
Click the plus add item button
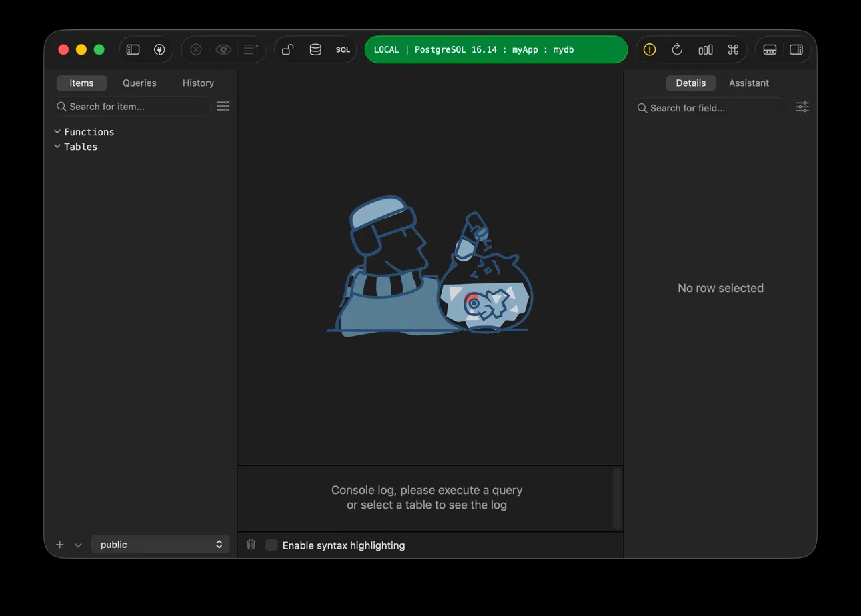59,545
